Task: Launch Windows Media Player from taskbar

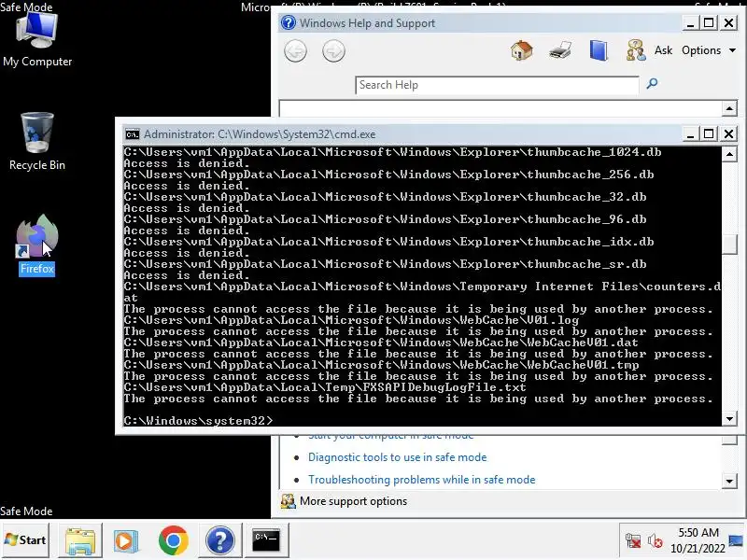Action: (126, 540)
